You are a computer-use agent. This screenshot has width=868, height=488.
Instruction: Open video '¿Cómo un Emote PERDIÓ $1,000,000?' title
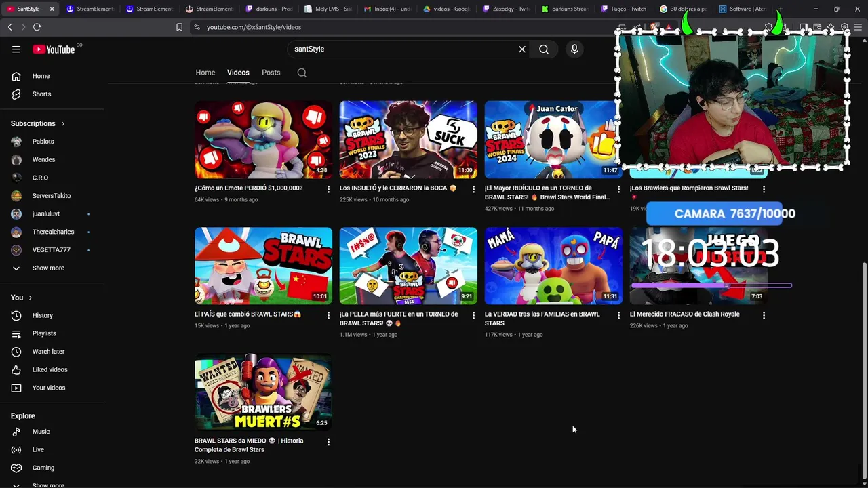[248, 188]
